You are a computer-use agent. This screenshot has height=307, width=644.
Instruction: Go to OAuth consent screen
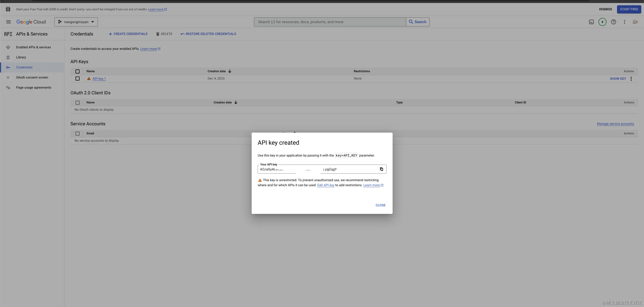32,78
